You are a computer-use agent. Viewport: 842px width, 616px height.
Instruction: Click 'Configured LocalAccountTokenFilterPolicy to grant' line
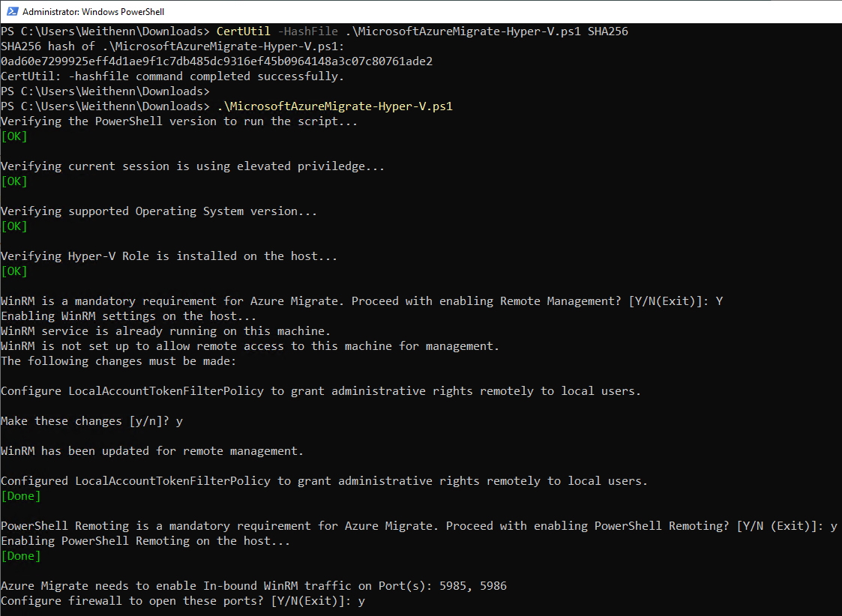pos(325,481)
